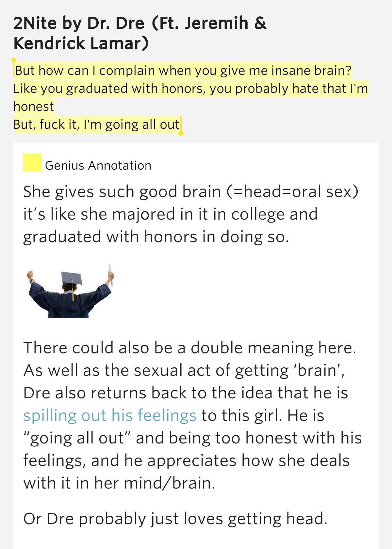Image resolution: width=392 pixels, height=549 pixels.
Task: Click the lyric 'I'm going all out'
Action: pos(132,125)
